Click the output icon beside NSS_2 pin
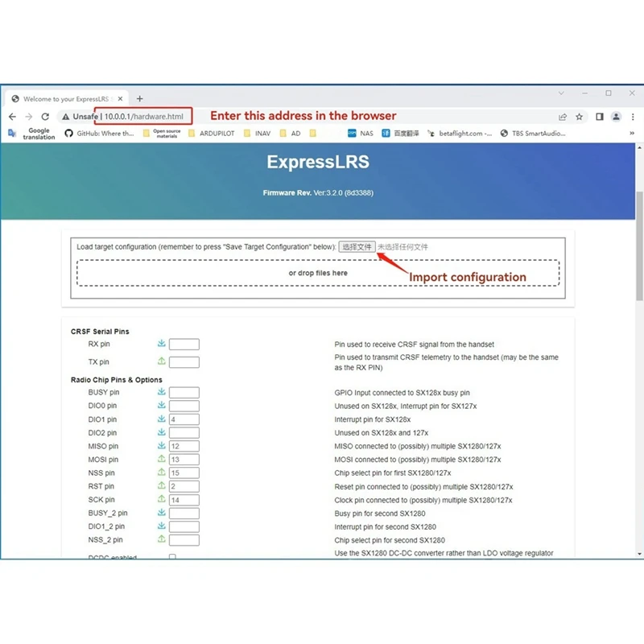The width and height of the screenshot is (644, 644). 162,539
